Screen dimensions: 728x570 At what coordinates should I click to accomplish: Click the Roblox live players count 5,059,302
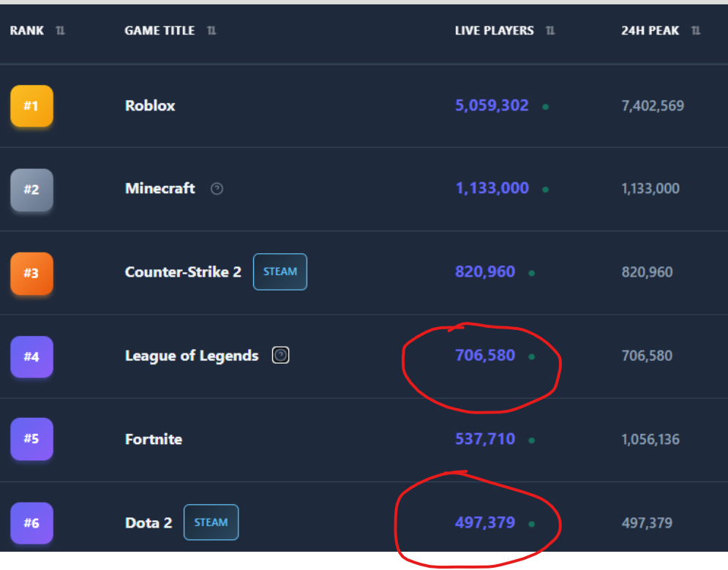pos(492,105)
